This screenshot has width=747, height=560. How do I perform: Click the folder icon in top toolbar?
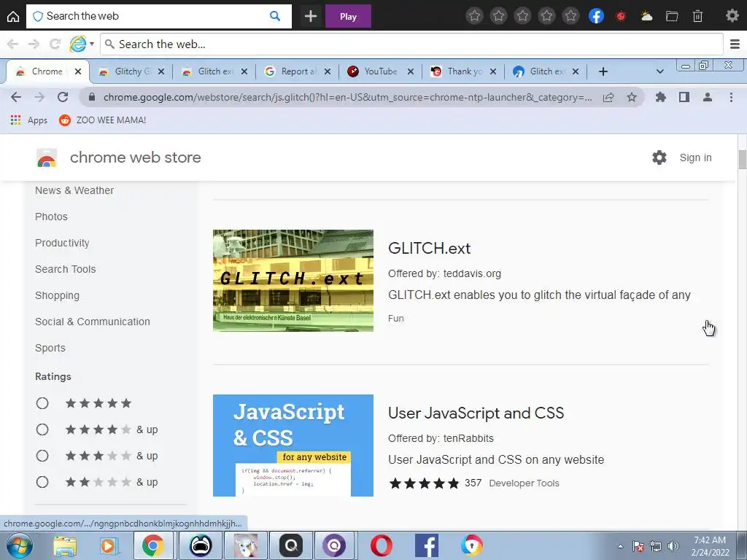coord(672,16)
